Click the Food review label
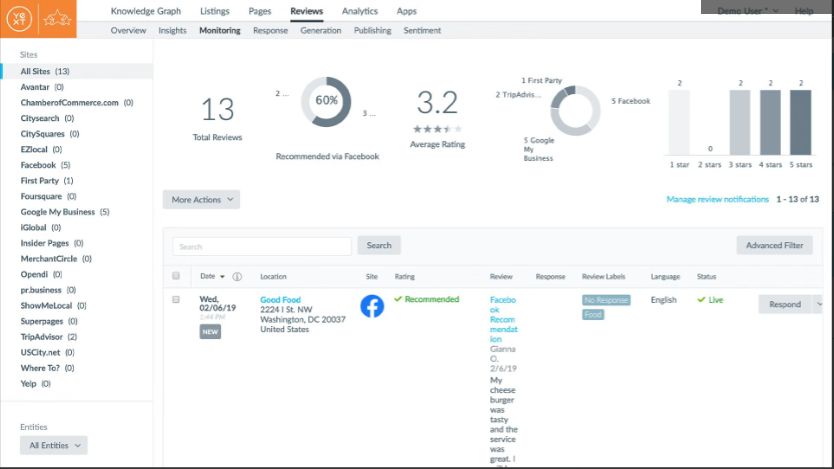Screen dimensions: 834x469 [x=593, y=314]
